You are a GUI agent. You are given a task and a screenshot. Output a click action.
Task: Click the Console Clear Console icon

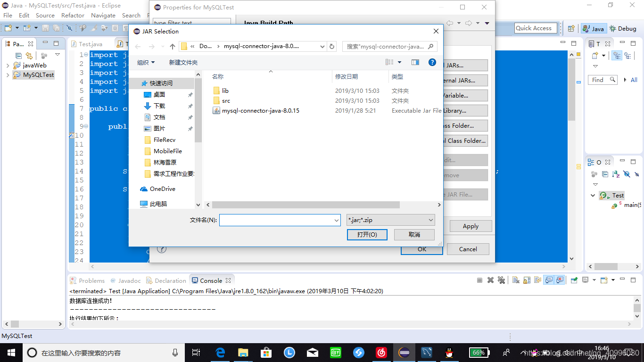[516, 280]
